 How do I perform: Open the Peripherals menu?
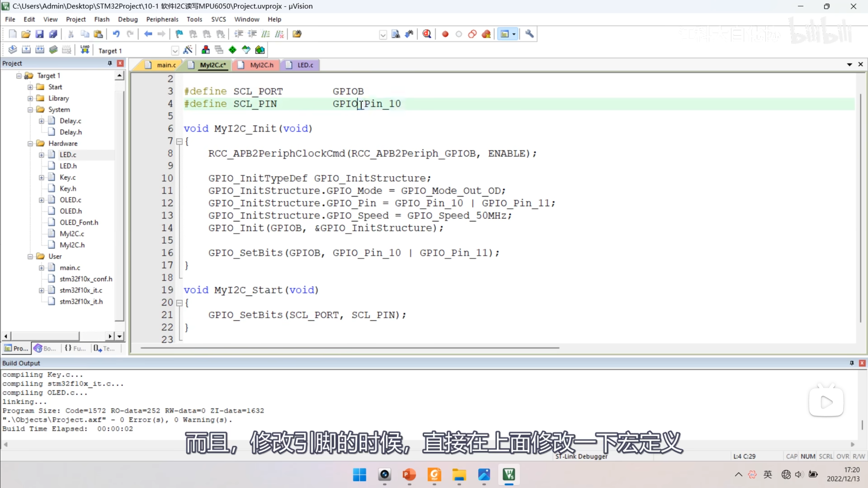click(162, 19)
